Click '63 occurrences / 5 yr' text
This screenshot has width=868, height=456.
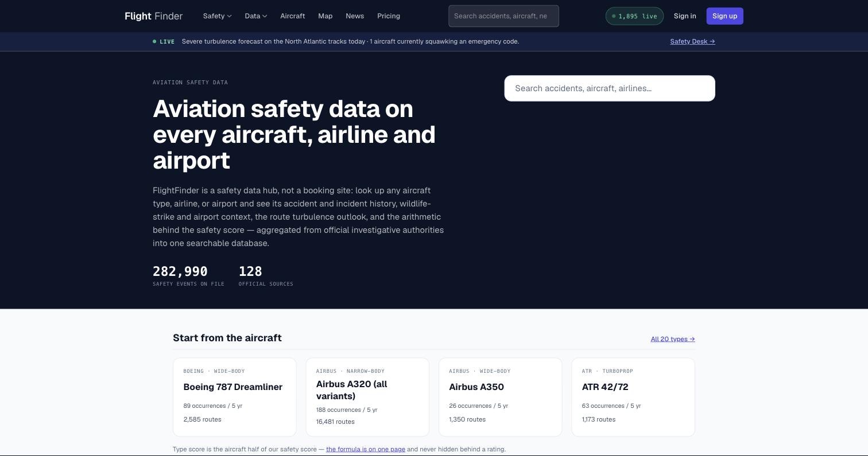pos(611,406)
